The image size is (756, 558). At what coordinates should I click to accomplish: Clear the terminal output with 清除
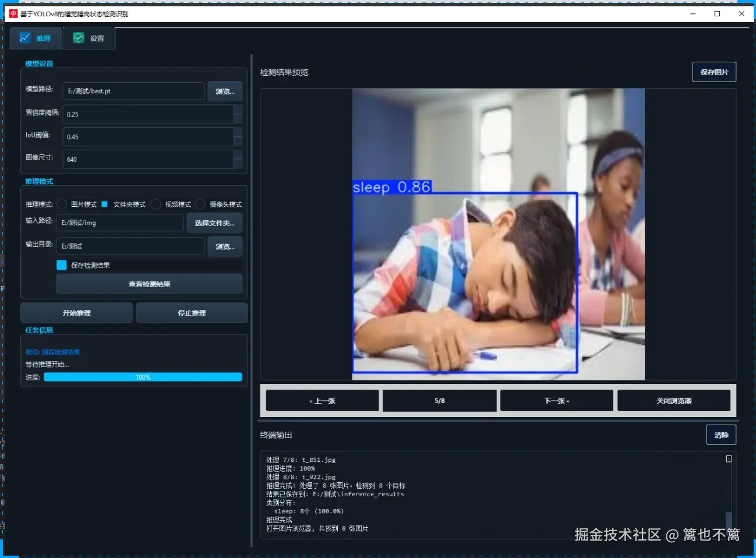(x=721, y=435)
